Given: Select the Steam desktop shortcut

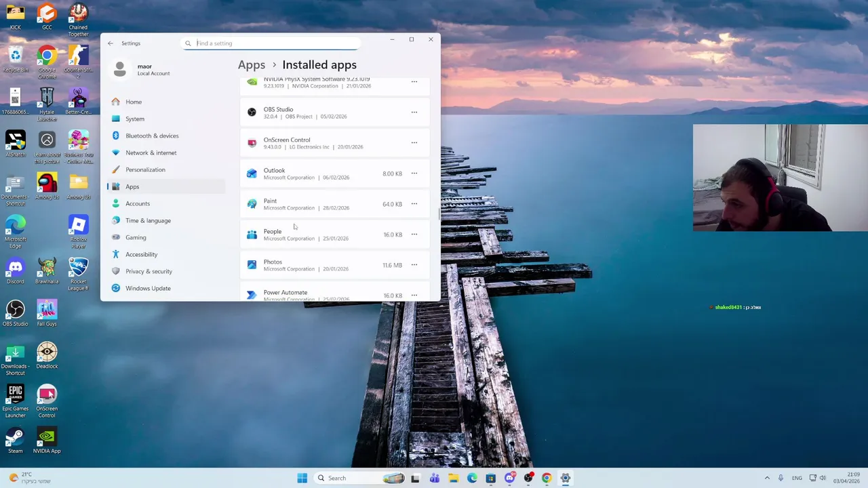Looking at the screenshot, I should [15, 441].
